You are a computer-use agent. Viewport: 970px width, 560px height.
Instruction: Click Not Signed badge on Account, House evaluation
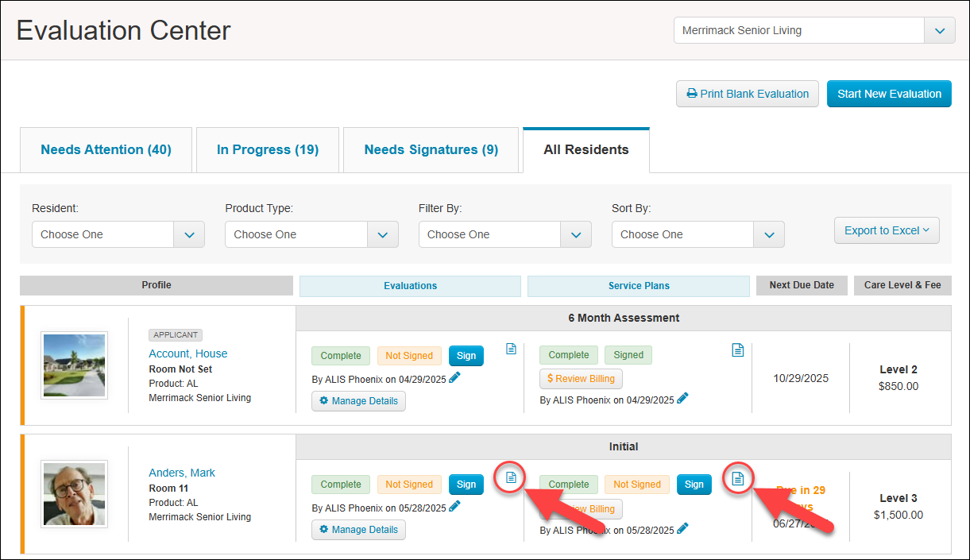click(x=409, y=356)
